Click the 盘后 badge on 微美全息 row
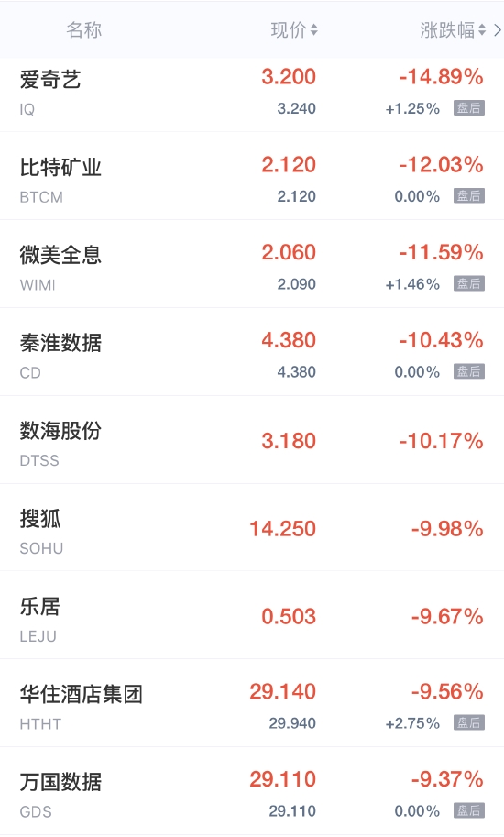The image size is (504, 837). [x=469, y=283]
